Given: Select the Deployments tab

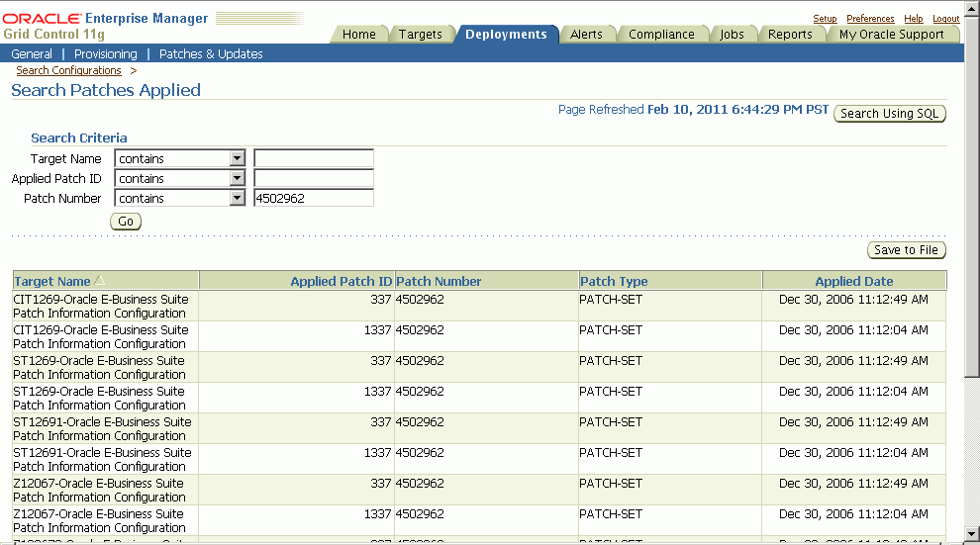Looking at the screenshot, I should 506,35.
